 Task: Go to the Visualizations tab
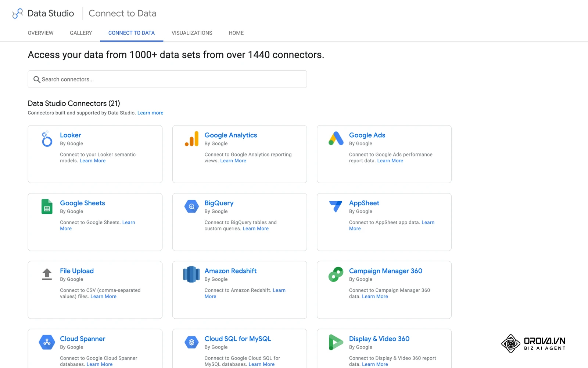coord(192,33)
